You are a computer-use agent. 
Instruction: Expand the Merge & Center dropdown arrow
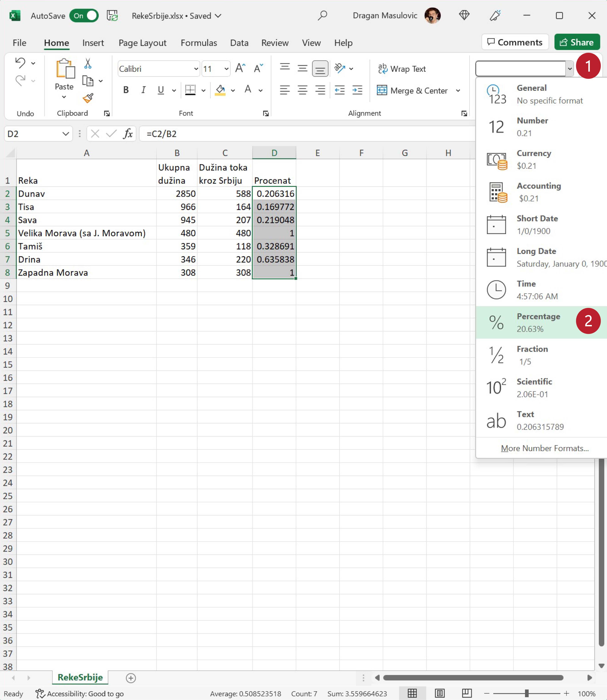(458, 90)
